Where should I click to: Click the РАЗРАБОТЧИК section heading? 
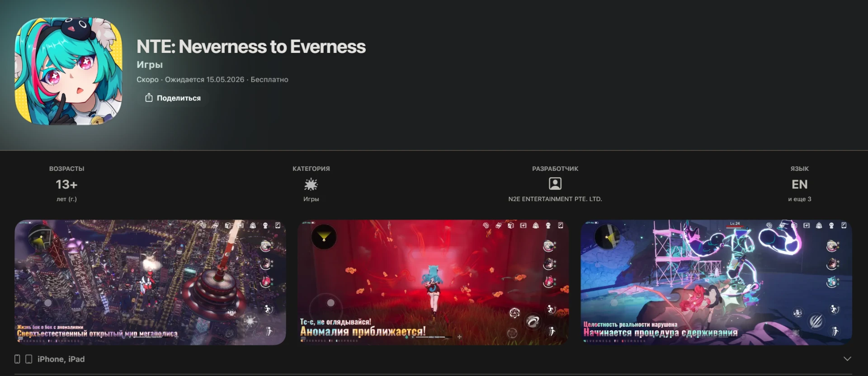tap(555, 169)
